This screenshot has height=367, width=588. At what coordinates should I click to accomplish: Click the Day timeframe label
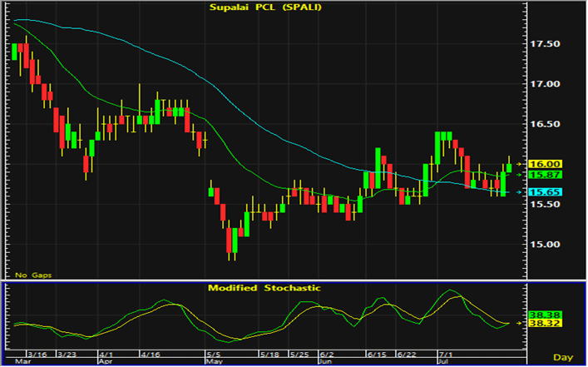pos(563,357)
